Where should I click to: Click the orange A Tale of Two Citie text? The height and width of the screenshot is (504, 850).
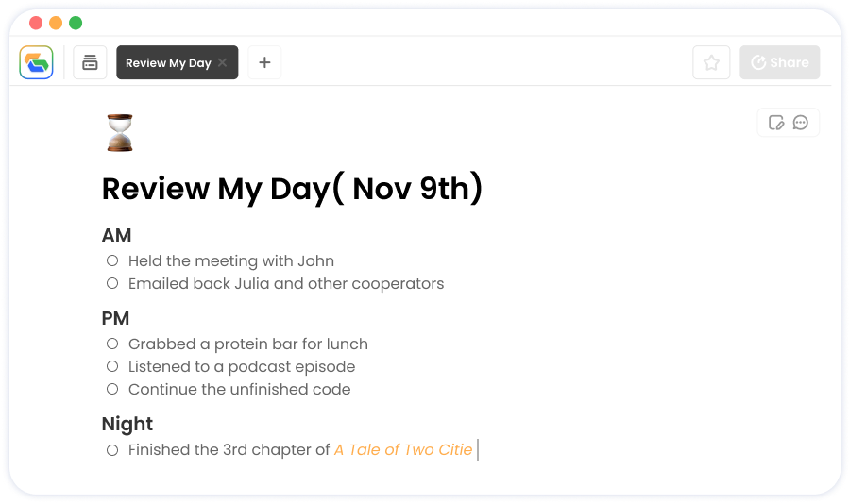pos(402,450)
